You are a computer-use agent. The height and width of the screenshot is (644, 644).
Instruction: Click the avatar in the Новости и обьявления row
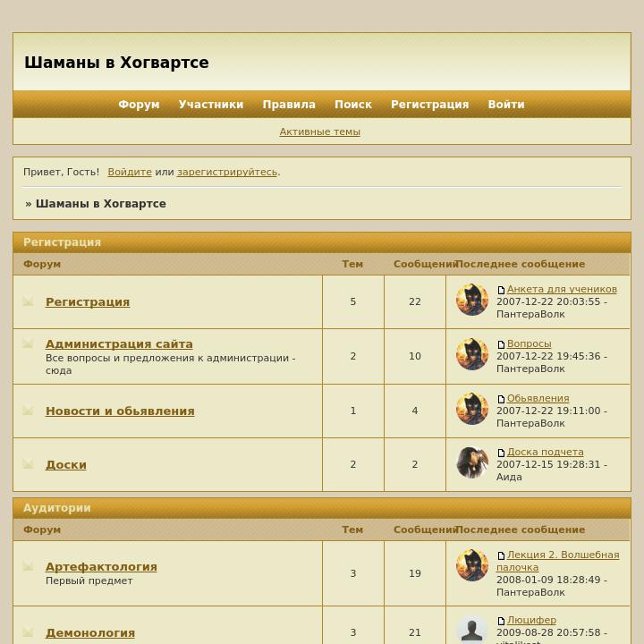(x=472, y=408)
